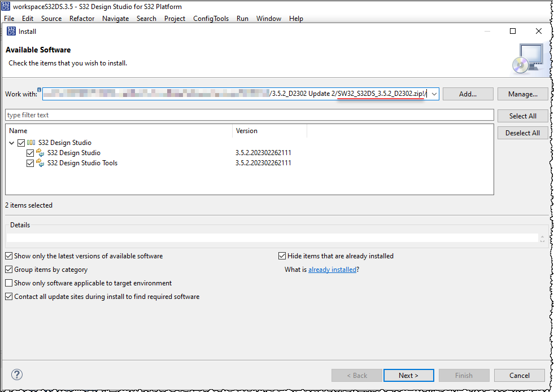This screenshot has height=392, width=554.
Task: Toggle Group items by category checkbox
Action: 9,270
